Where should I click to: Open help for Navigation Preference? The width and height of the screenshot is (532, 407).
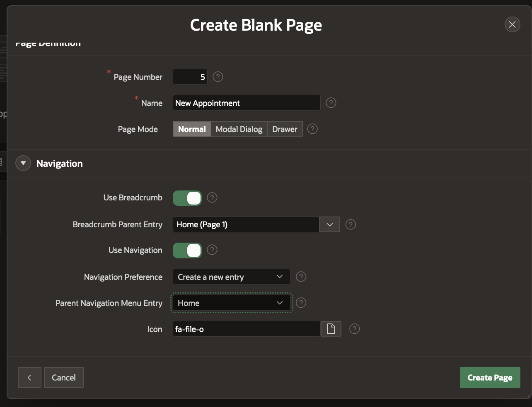click(x=301, y=277)
